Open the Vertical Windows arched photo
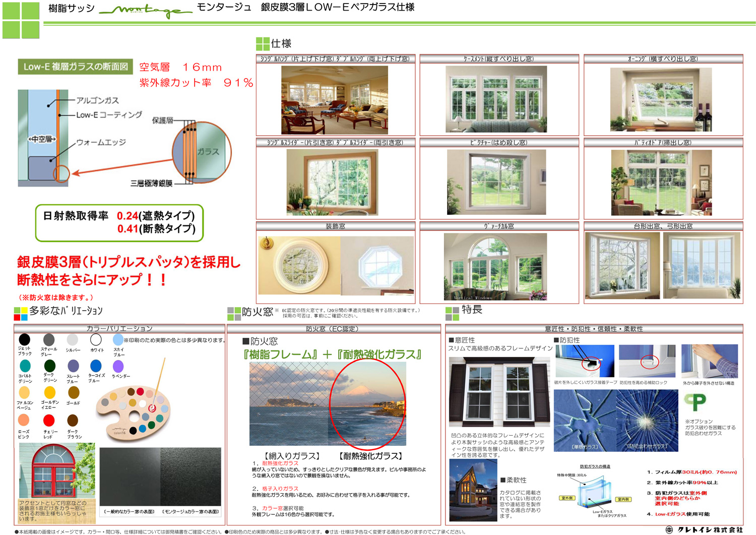The width and height of the screenshot is (756, 535). pos(495,267)
